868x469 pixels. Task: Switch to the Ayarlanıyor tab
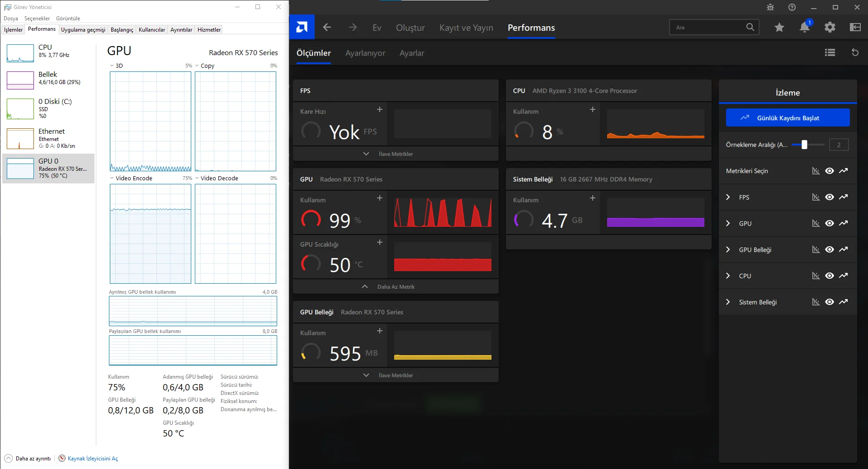click(365, 53)
